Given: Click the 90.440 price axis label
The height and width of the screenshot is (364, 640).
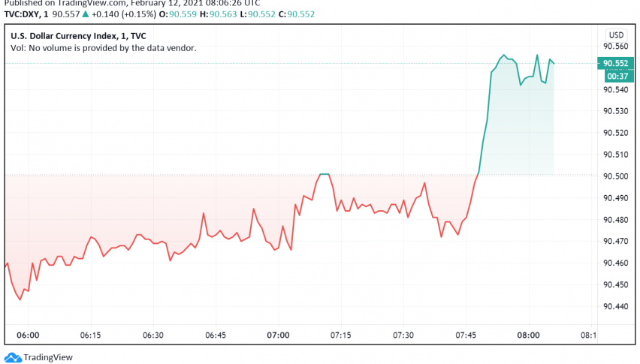Looking at the screenshot, I should pos(616,306).
